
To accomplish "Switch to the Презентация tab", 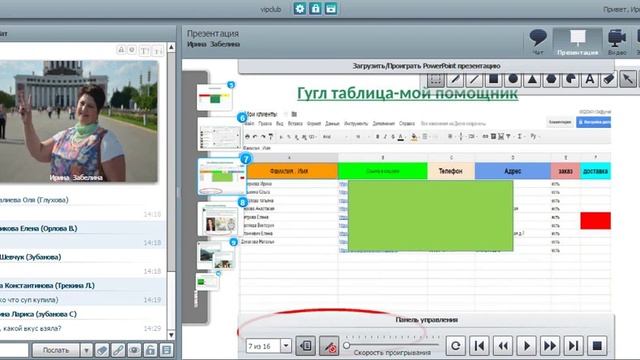I will pos(578,42).
